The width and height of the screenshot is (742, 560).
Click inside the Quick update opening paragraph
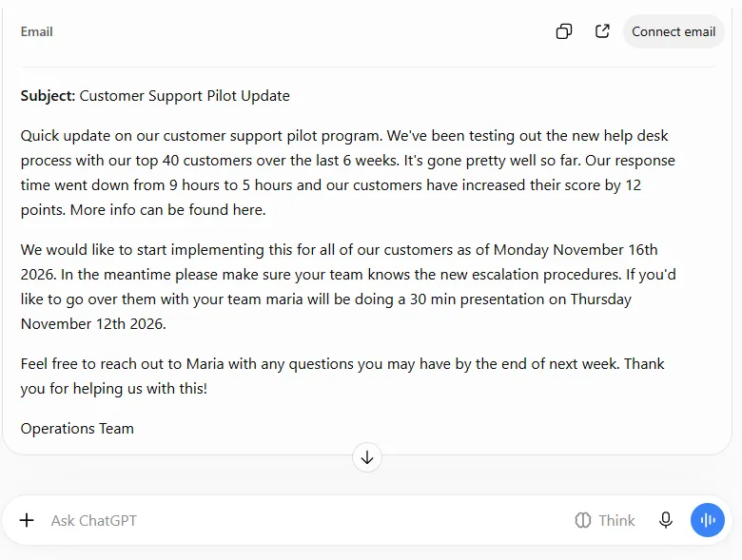pos(348,173)
